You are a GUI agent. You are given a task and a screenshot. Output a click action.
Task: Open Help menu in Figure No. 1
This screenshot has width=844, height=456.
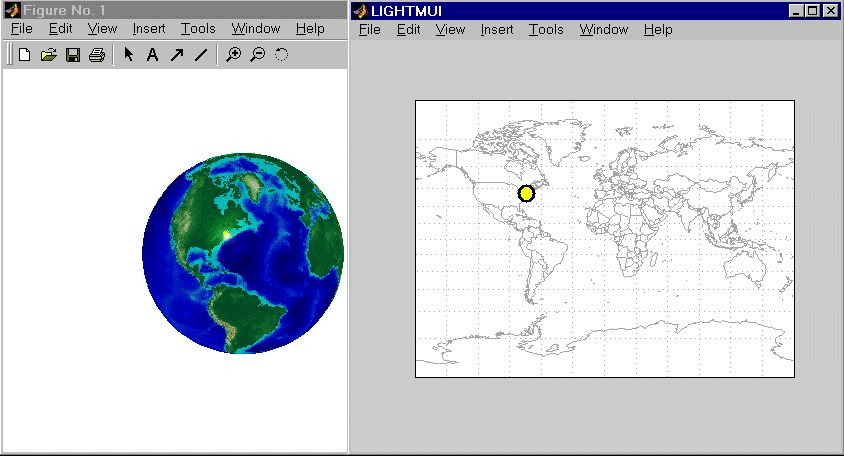click(x=310, y=29)
